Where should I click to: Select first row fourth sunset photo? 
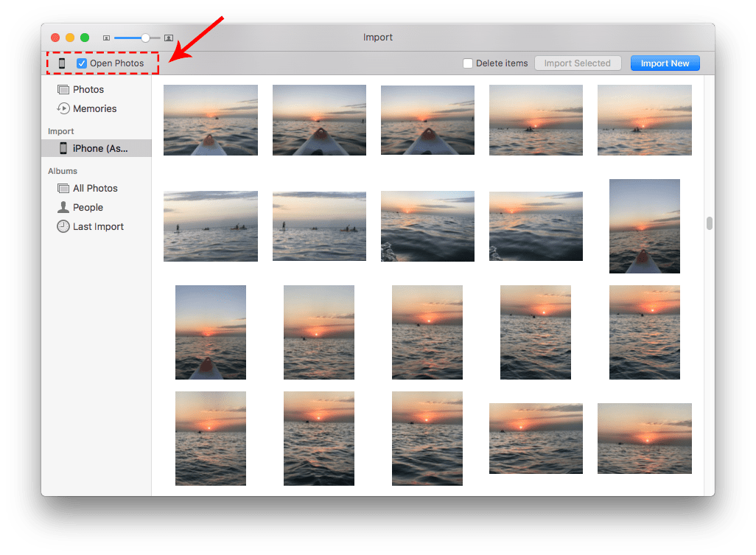[536, 120]
